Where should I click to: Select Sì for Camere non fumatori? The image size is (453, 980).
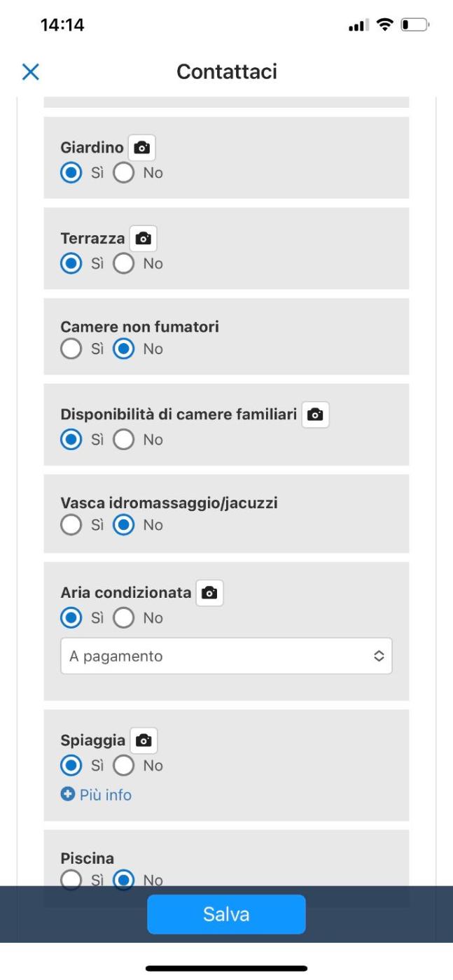pyautogui.click(x=71, y=349)
